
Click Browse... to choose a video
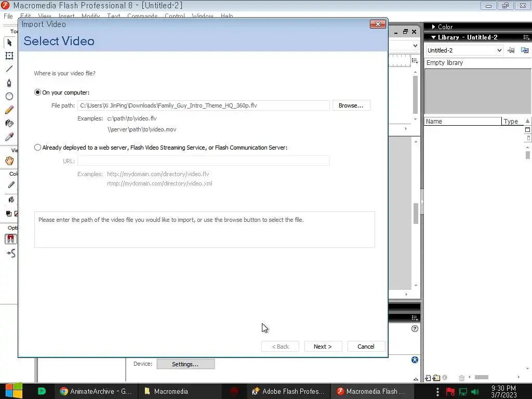(x=351, y=105)
